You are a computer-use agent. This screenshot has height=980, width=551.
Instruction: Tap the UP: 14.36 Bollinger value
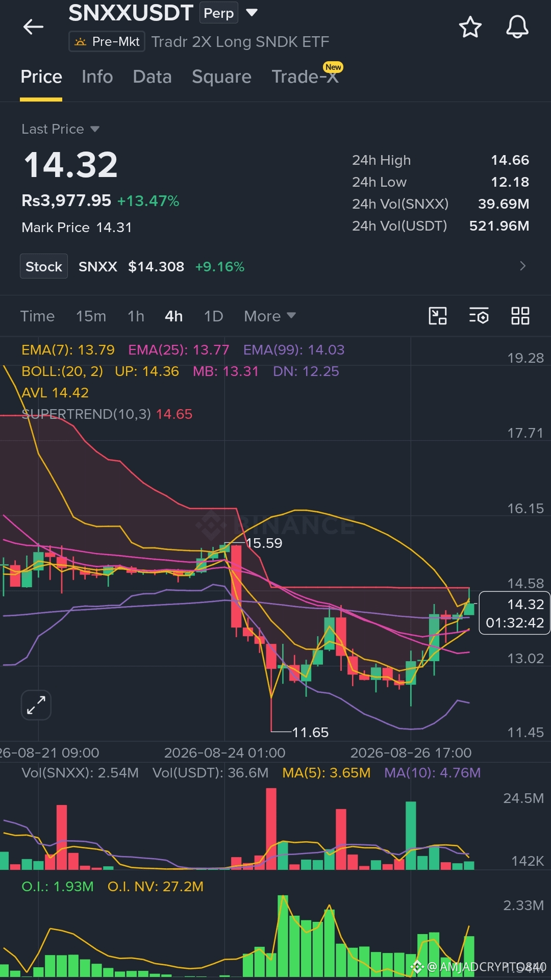click(147, 371)
